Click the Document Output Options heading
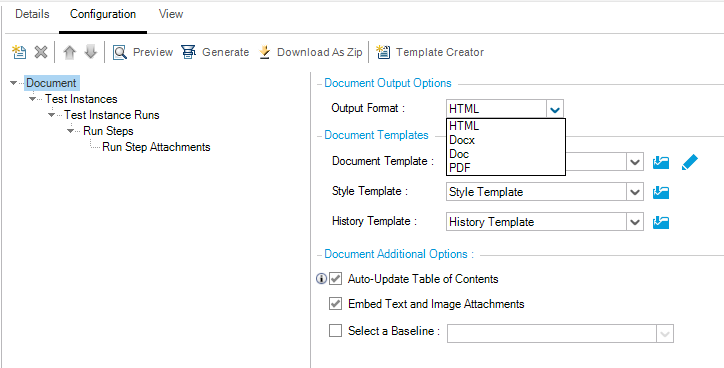 [388, 83]
